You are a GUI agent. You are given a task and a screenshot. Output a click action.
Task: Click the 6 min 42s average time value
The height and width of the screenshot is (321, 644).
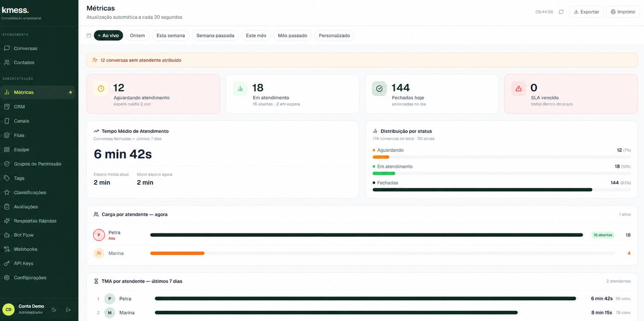pyautogui.click(x=123, y=154)
